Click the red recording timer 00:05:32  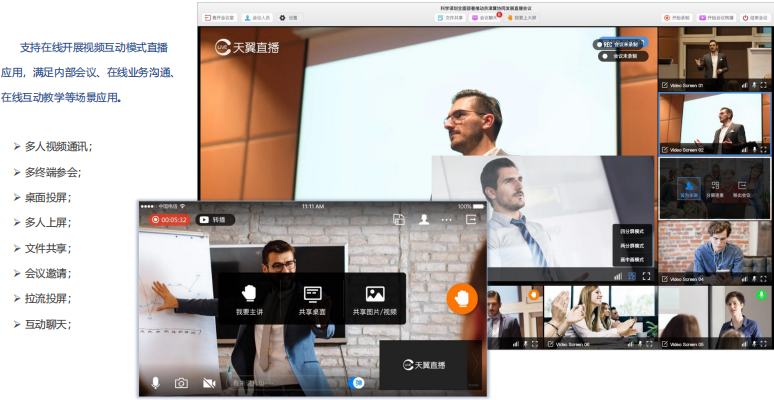click(169, 219)
